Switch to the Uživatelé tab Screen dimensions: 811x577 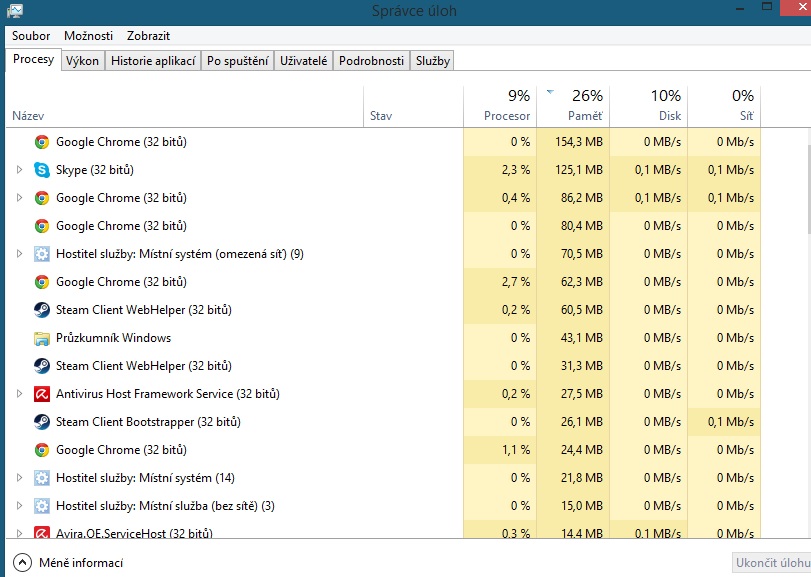point(304,60)
